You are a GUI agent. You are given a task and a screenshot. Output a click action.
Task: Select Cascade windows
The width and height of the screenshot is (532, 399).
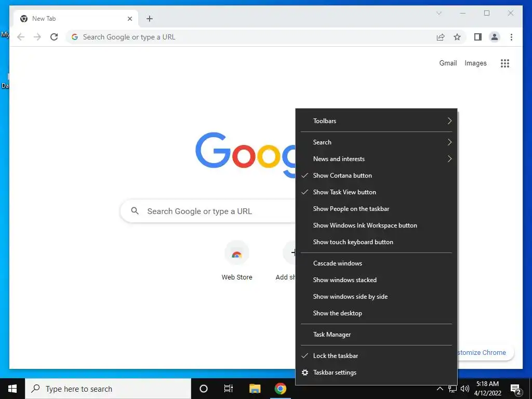[376, 263]
